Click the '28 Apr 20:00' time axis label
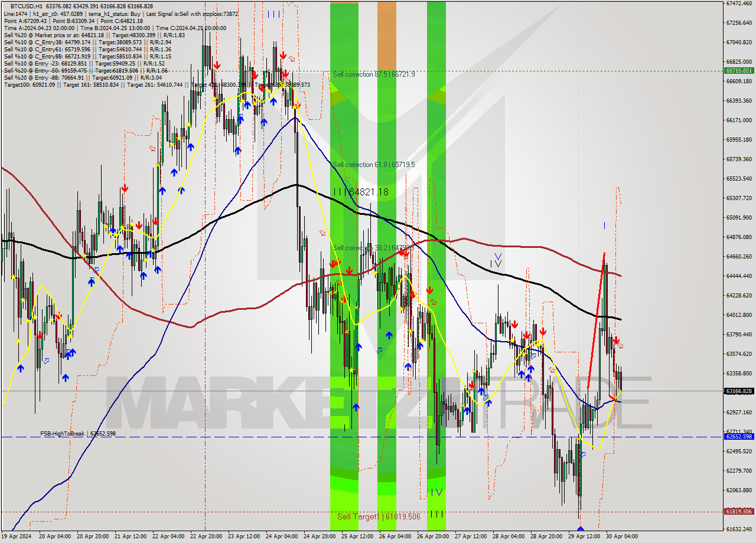The image size is (756, 543). pos(546,537)
